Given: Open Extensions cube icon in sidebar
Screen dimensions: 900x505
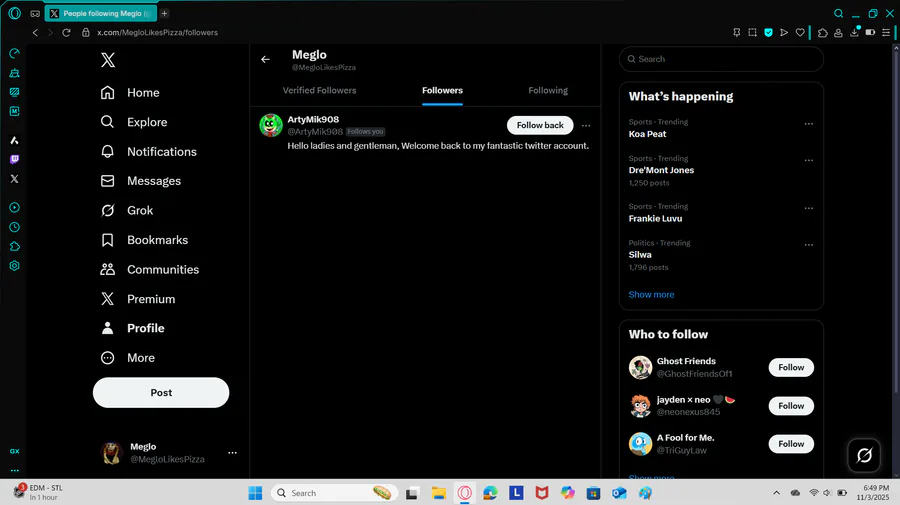Looking at the screenshot, I should (x=14, y=246).
